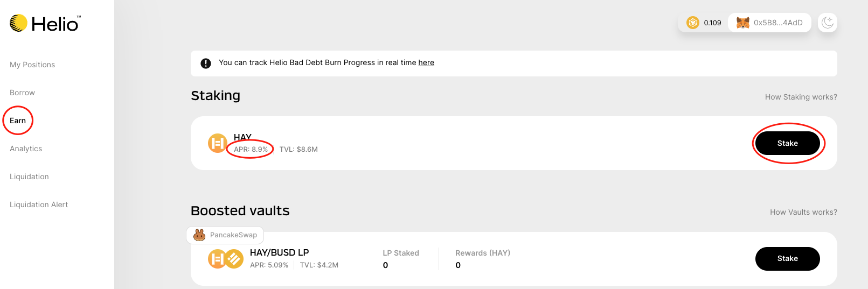Stake in the HAY/BUSD LP vault

pyautogui.click(x=787, y=259)
